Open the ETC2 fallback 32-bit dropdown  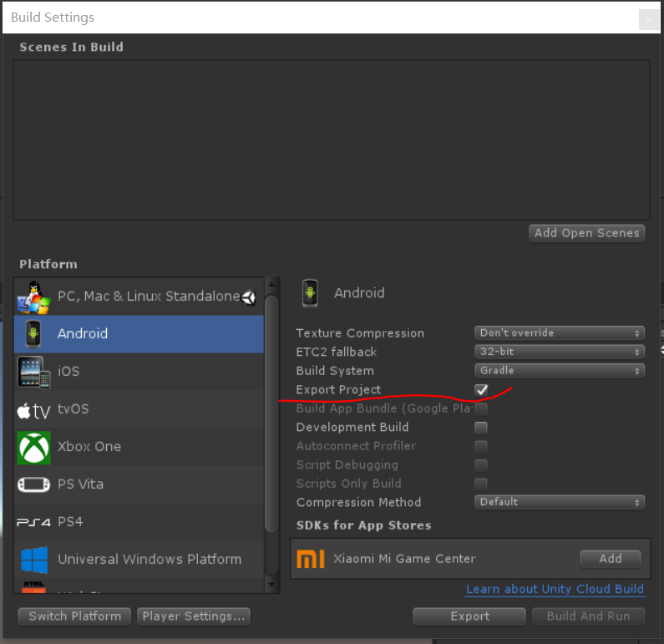[560, 352]
